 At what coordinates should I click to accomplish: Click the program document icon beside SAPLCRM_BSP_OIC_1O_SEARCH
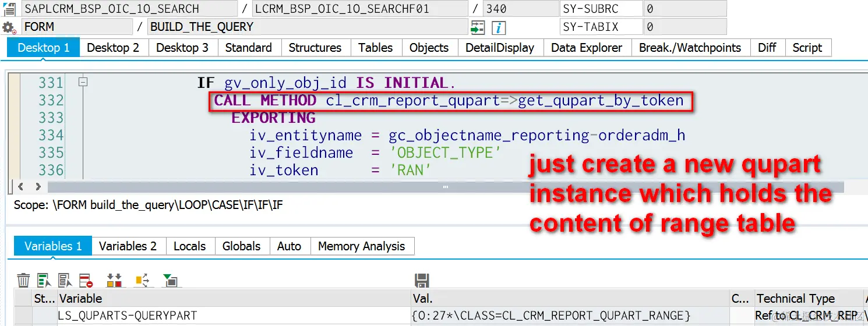coord(9,9)
